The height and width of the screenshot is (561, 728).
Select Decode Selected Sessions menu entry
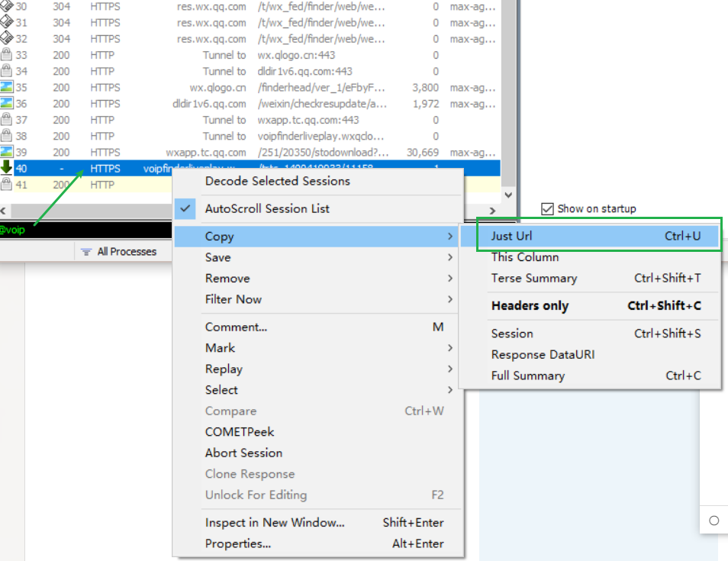277,182
